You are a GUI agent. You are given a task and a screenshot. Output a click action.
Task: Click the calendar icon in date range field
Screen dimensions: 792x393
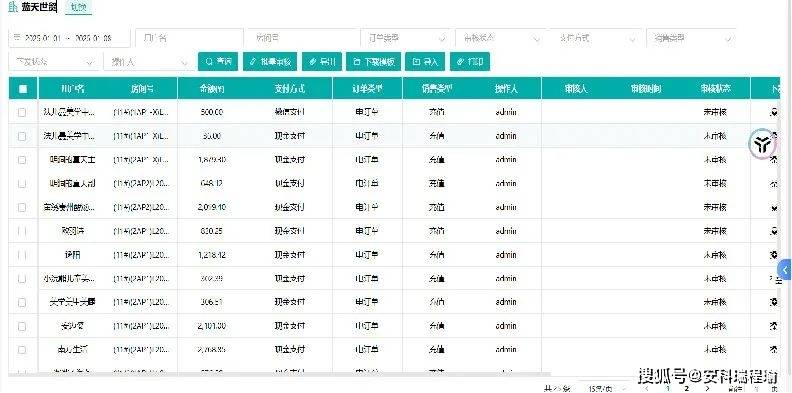point(17,38)
